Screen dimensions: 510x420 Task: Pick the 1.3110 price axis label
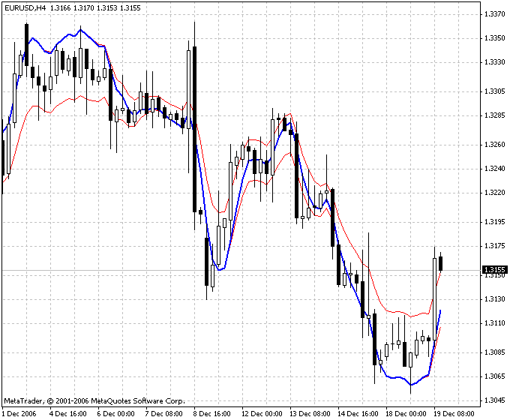[494, 322]
